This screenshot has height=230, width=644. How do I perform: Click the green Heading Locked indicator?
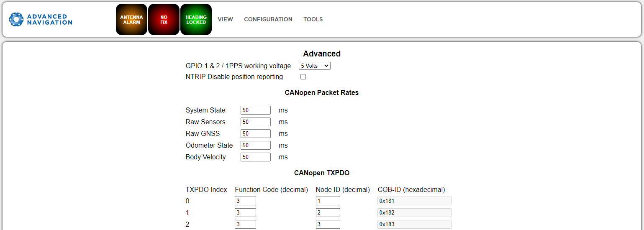point(196,20)
